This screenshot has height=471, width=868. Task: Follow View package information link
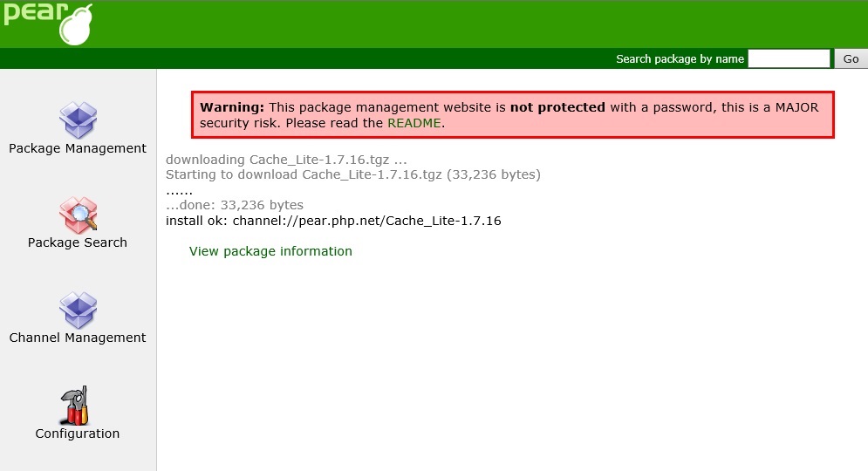pyautogui.click(x=270, y=251)
